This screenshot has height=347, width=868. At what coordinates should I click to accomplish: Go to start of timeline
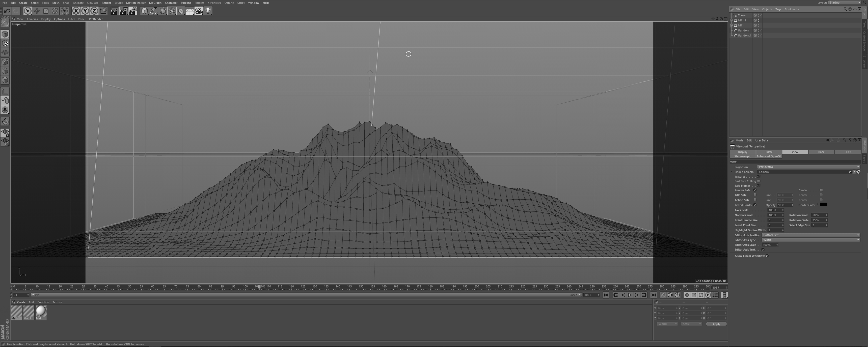click(x=606, y=295)
